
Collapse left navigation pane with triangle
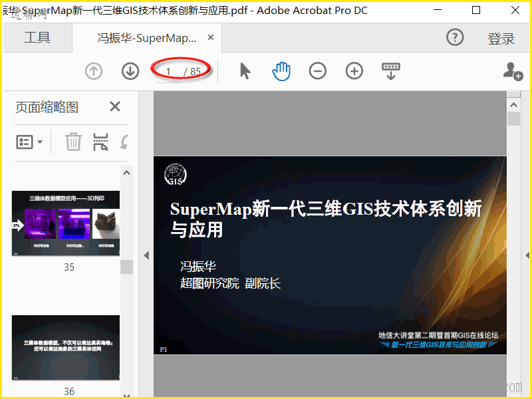tap(146, 255)
